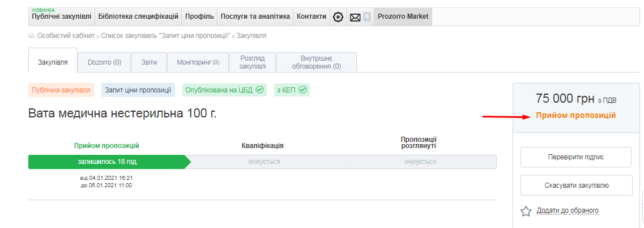Viewport: 644px width, 228px height.
Task: Switch to the Dozorro (0) tab
Action: 104,62
